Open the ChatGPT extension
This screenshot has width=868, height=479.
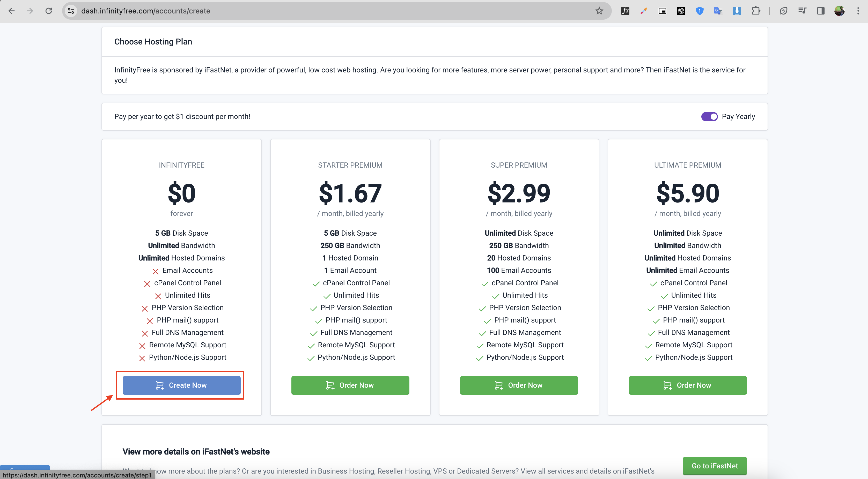point(681,11)
